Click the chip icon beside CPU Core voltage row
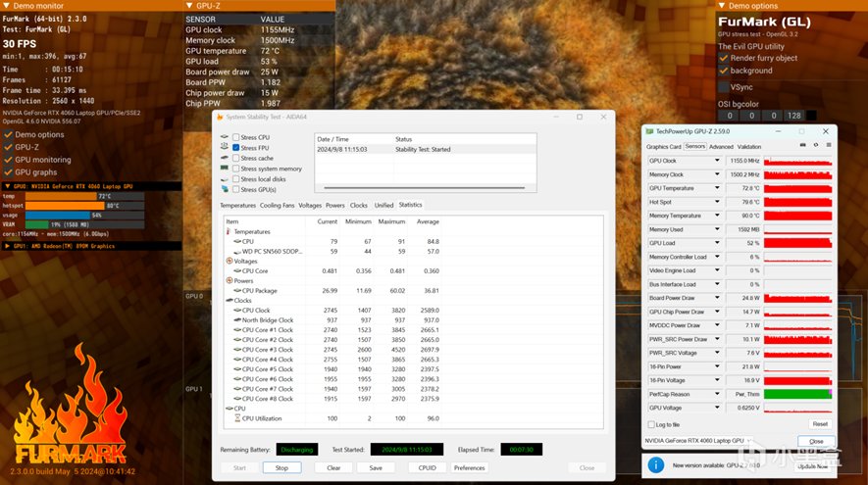The height and width of the screenshot is (485, 868). (237, 270)
